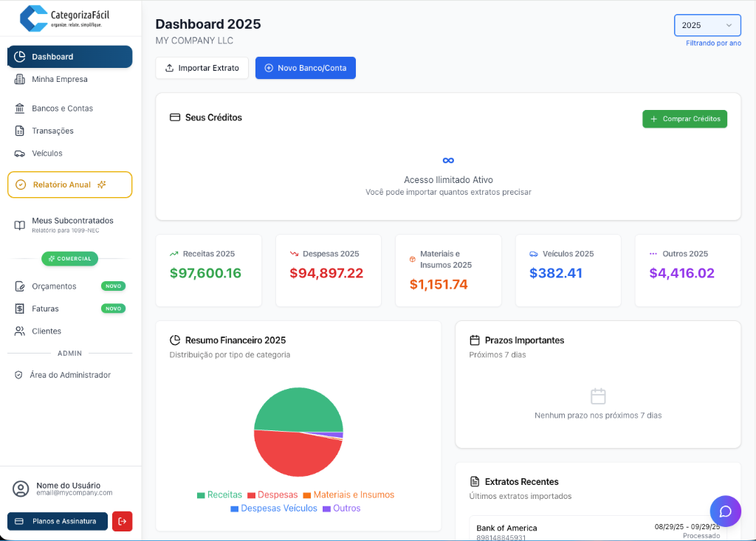Toggle Receitas legend swatch
Viewport: 756px width, 541px height.
(x=201, y=495)
